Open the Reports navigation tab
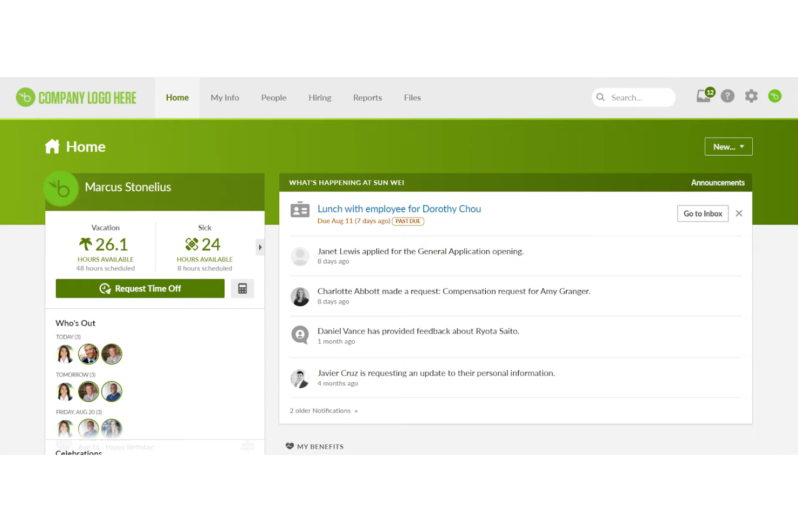 367,98
